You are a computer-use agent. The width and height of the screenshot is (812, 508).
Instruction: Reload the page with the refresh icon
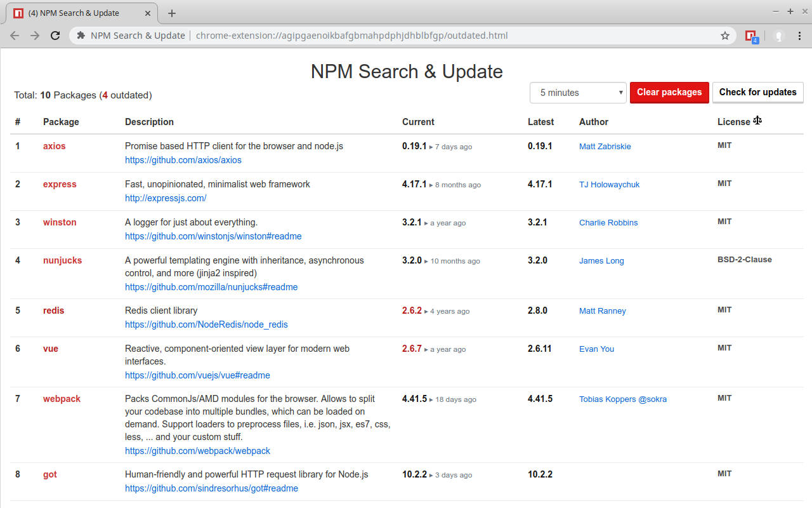coord(55,36)
